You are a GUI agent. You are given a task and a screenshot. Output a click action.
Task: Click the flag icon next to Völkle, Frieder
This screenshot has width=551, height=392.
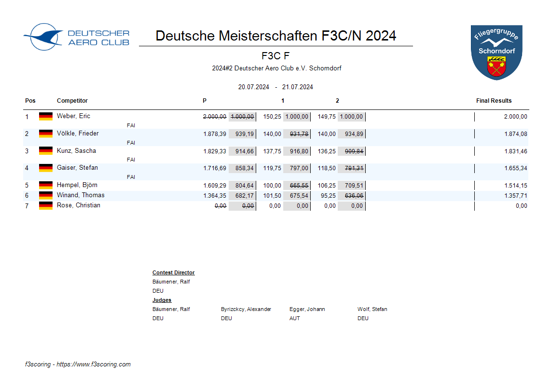tap(46, 134)
